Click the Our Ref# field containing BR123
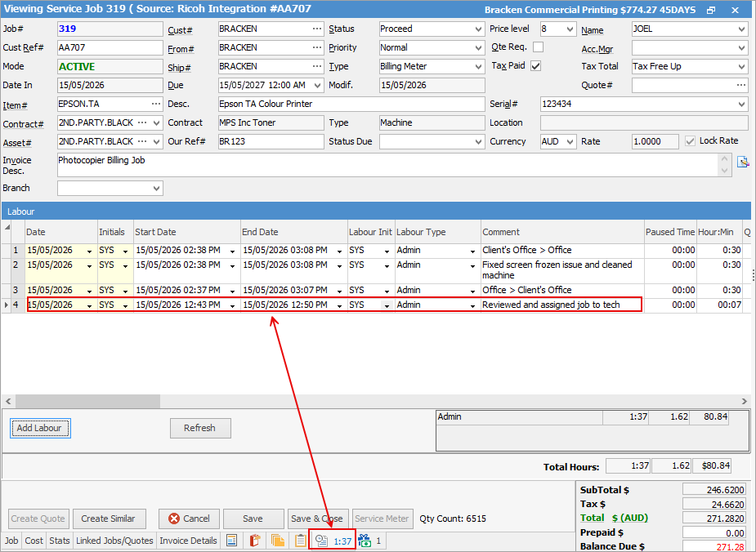The width and height of the screenshot is (756, 552). [271, 141]
